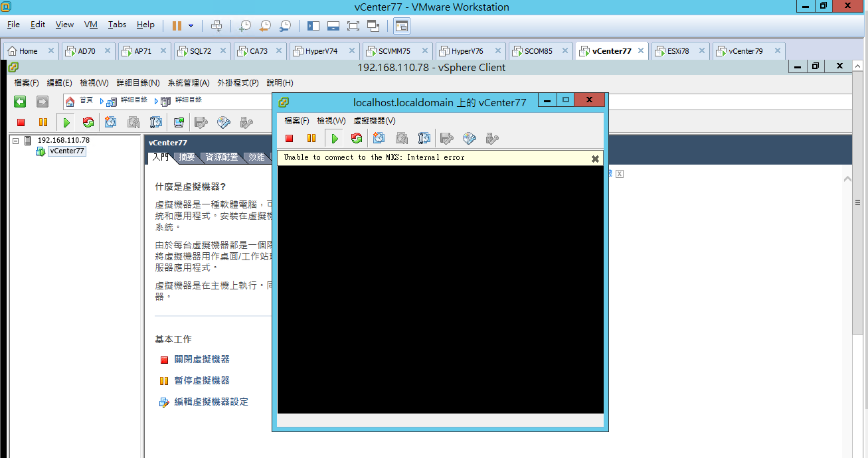Open 檔案(F) menu in vSphere Client
This screenshot has width=868, height=458.
point(27,83)
